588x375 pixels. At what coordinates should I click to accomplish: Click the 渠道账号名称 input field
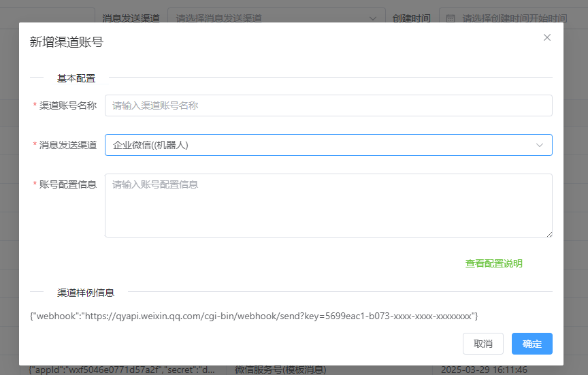tap(328, 105)
